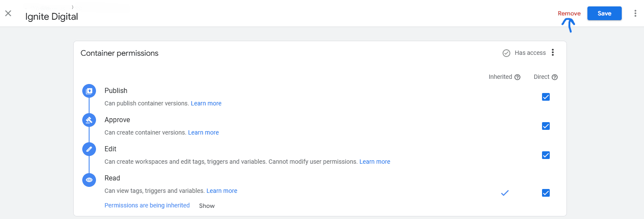Open the top-right page overflow menu
Viewport: 644px width, 219px height.
[635, 13]
